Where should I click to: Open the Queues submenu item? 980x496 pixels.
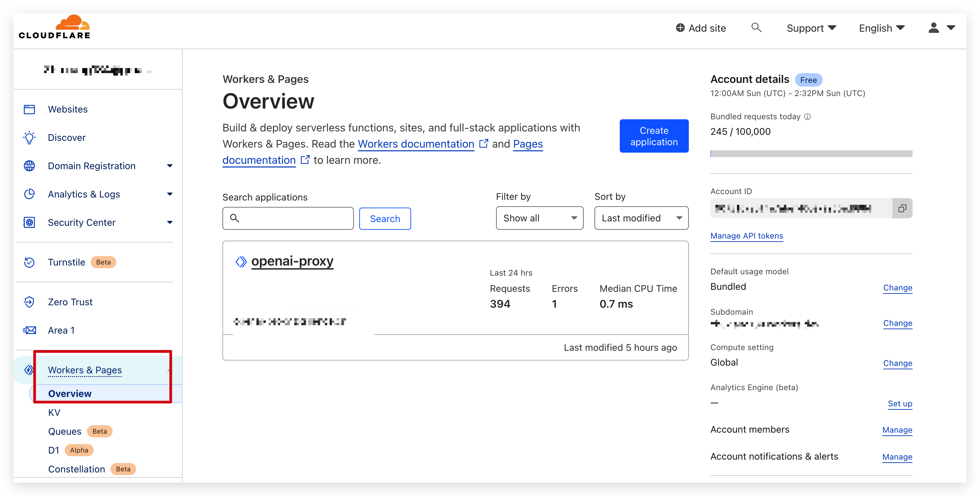click(65, 431)
